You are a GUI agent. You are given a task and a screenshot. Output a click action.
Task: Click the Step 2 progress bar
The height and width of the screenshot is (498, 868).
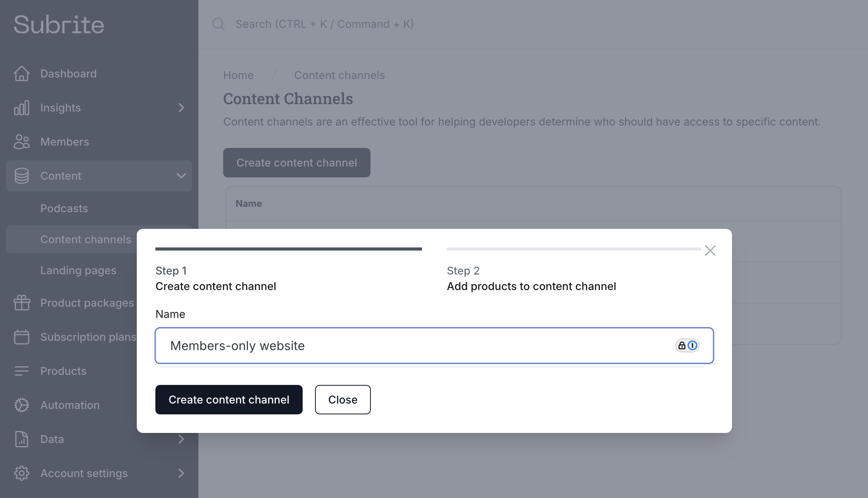(573, 249)
